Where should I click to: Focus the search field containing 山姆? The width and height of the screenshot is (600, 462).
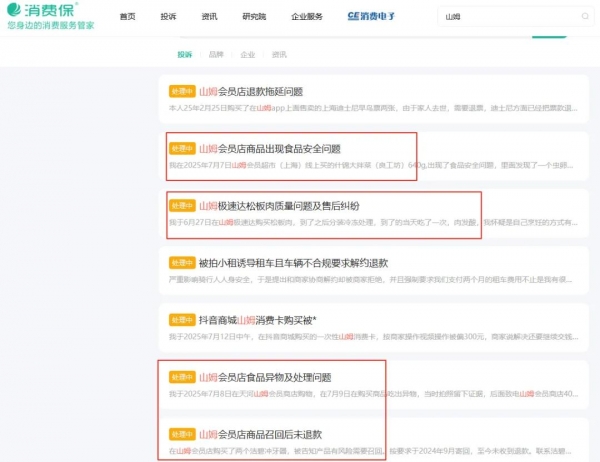515,16
